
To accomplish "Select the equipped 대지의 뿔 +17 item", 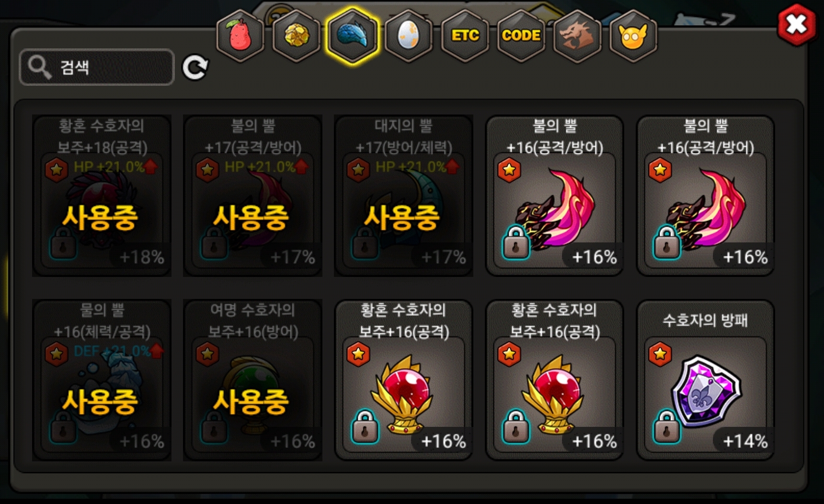I will [x=403, y=195].
